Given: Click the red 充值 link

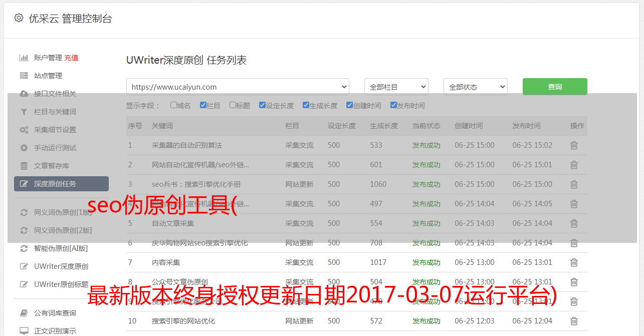Looking at the screenshot, I should coord(71,58).
